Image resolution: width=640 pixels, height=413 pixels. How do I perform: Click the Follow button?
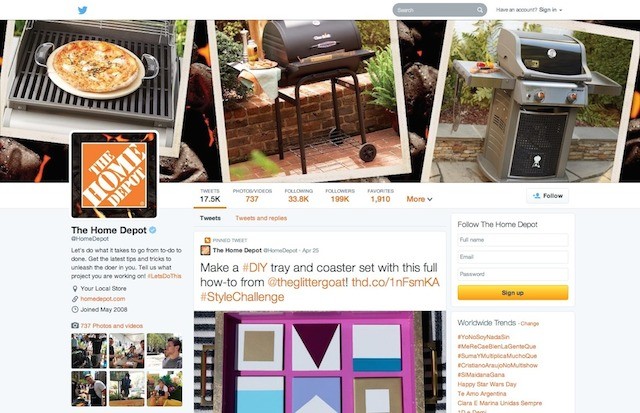pos(548,196)
